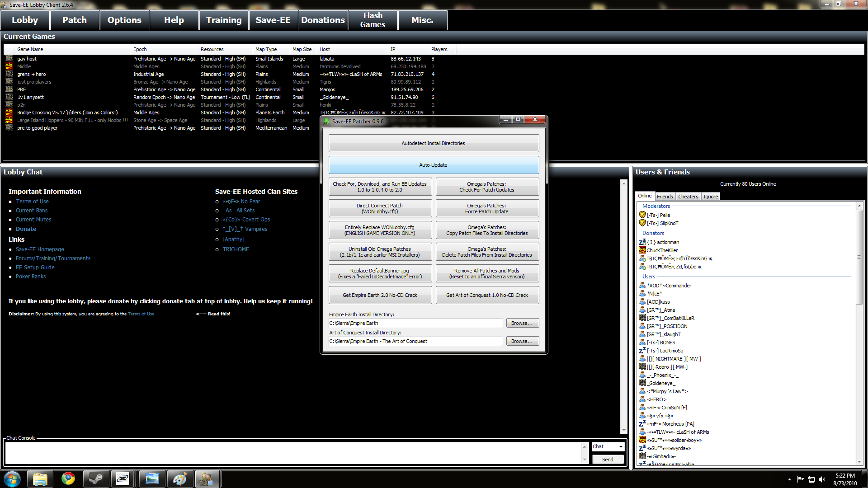Show hidden system tray icons arrow

[x=789, y=479]
